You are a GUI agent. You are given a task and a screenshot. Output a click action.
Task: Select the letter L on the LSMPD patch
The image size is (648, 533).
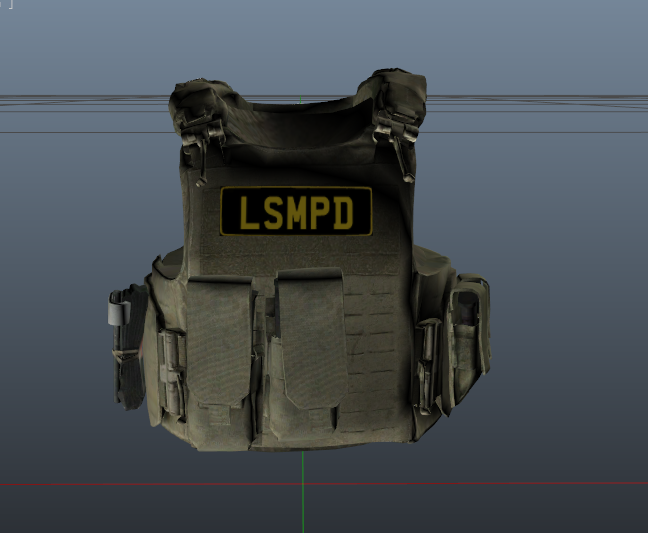coord(243,212)
